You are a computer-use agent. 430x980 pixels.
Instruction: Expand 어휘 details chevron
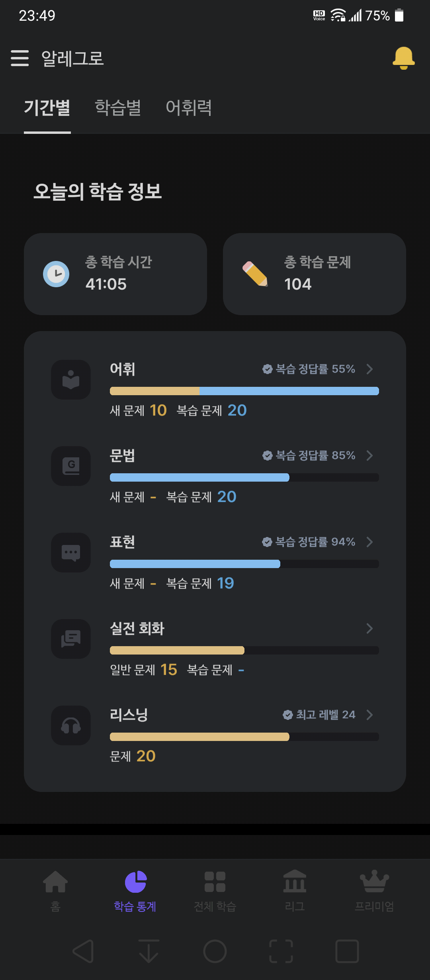[x=369, y=369]
